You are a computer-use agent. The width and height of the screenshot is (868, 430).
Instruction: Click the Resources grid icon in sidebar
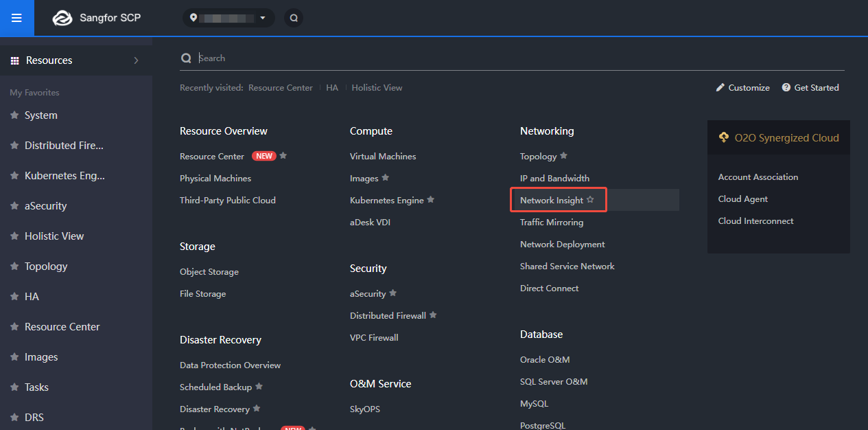14,60
